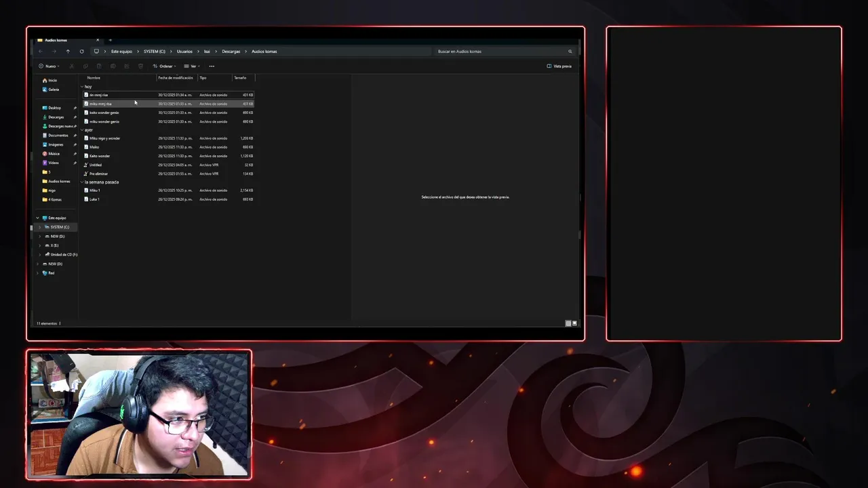Click Usuarios in the address breadcrumb
The image size is (868, 488).
click(184, 52)
